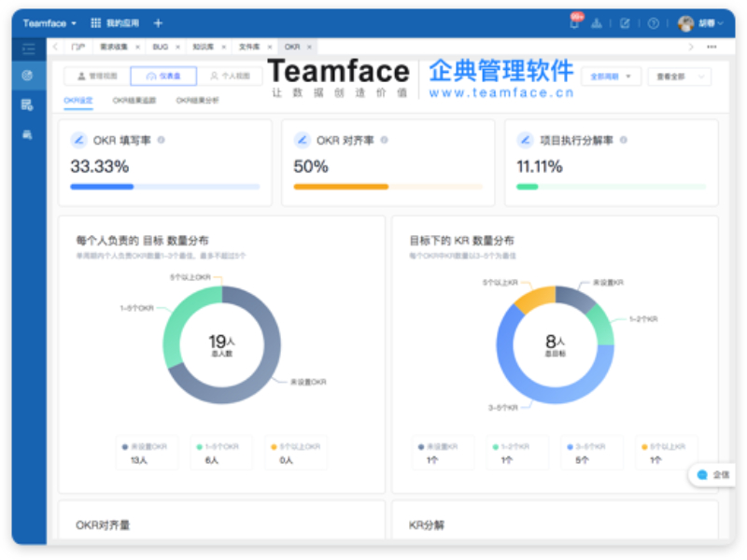Open the Teamface workspace dropdown
The image size is (747, 560).
49,22
